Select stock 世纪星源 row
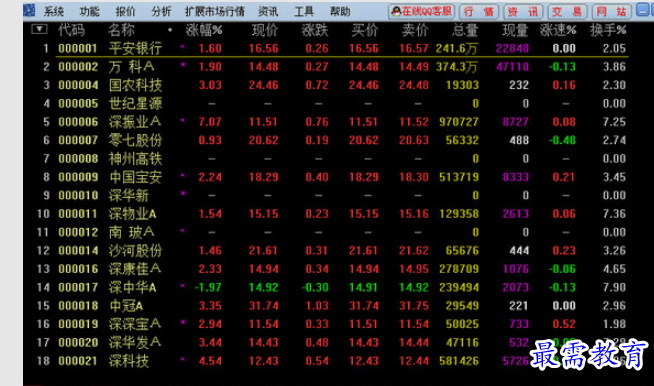This screenshot has width=654, height=386. (332, 103)
